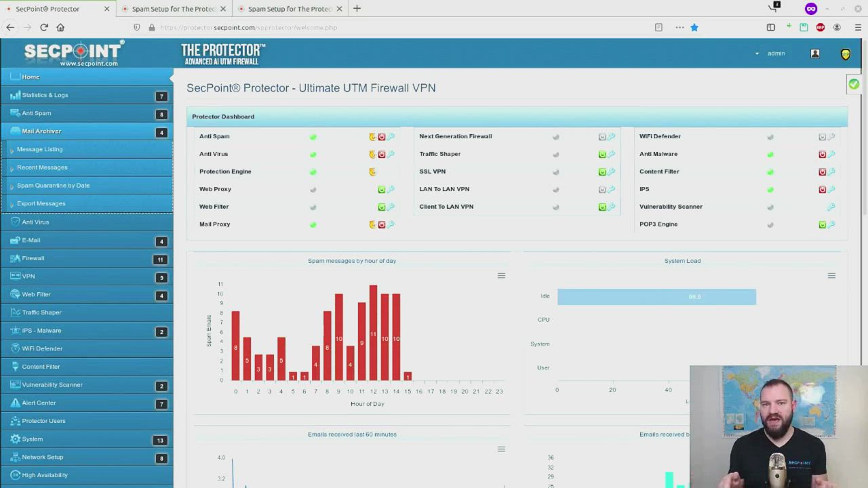Screen dimensions: 868x488
Task: Open the spam messages chart hamburger menu
Action: (501, 275)
